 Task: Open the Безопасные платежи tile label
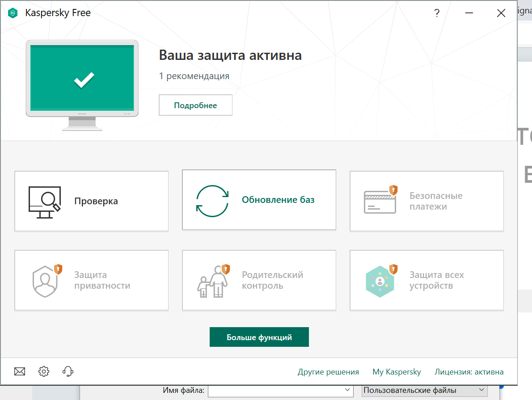tap(436, 201)
